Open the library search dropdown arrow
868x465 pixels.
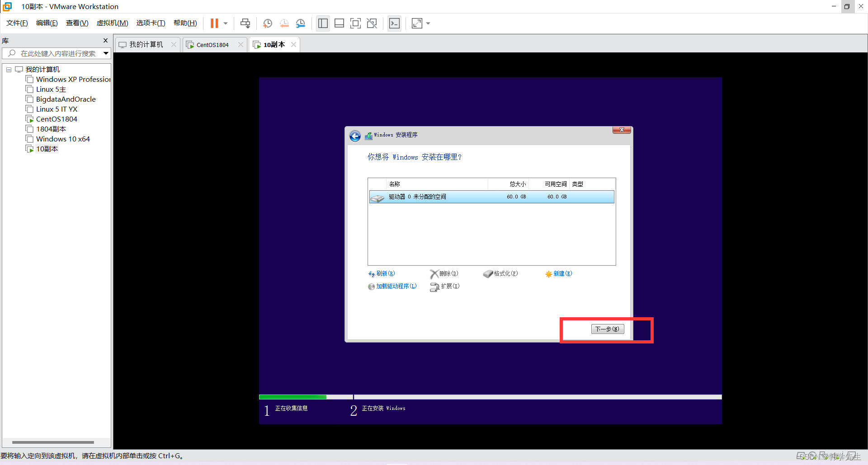[106, 53]
